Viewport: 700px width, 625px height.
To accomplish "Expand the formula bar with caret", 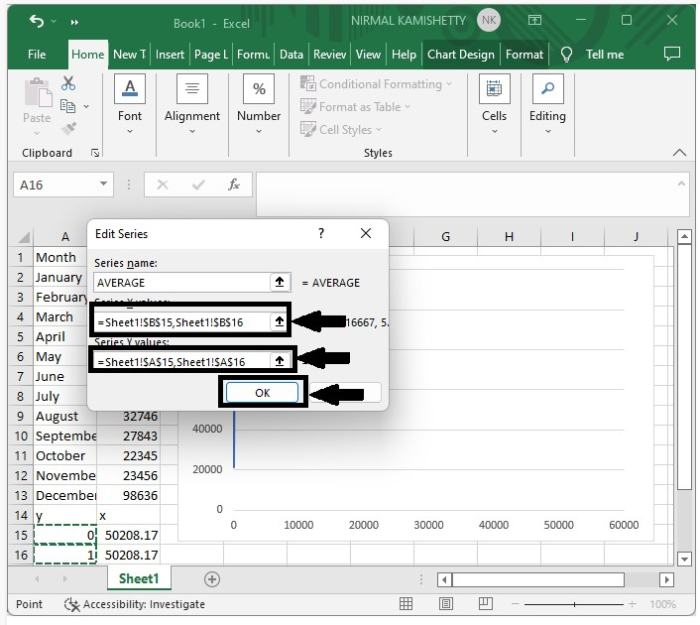I will coord(681,184).
